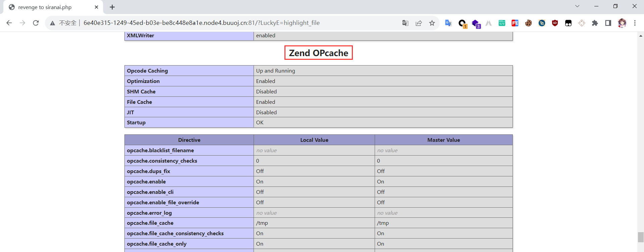
Task: Click the share page icon
Action: click(x=419, y=23)
